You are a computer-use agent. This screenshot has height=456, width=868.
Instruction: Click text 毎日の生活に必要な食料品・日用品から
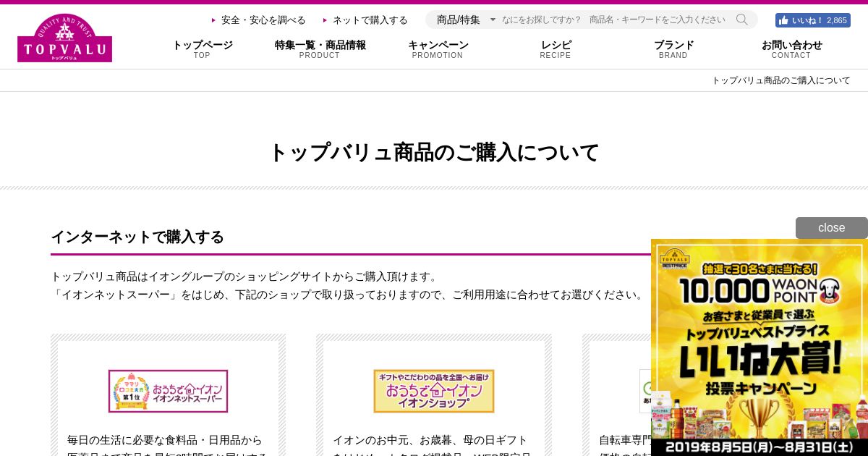[165, 440]
